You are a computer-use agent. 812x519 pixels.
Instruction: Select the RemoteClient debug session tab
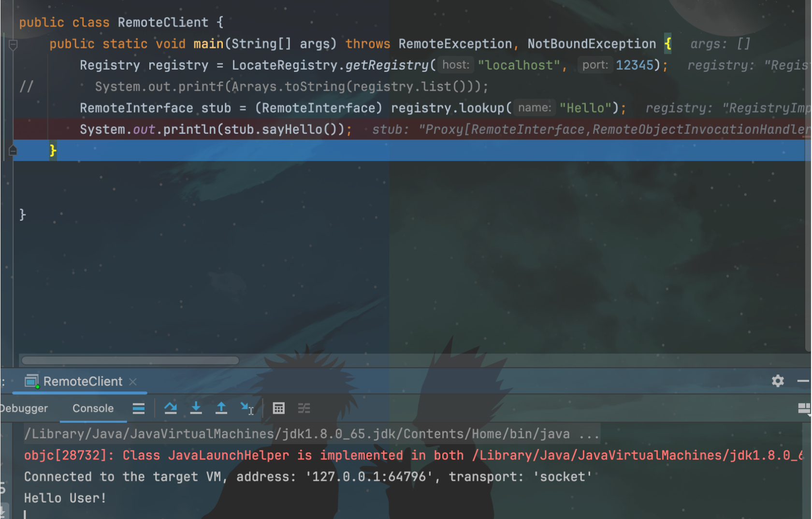pos(82,381)
